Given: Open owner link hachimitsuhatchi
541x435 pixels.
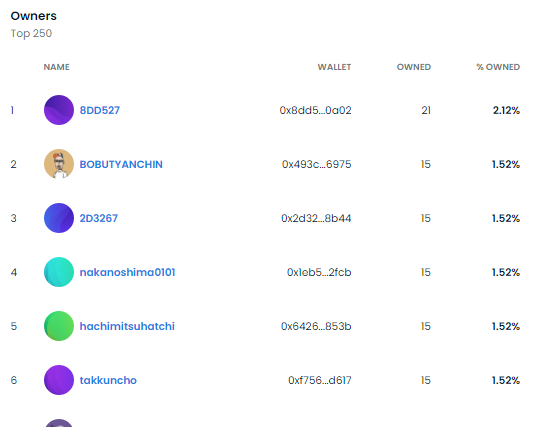Looking at the screenshot, I should [127, 326].
